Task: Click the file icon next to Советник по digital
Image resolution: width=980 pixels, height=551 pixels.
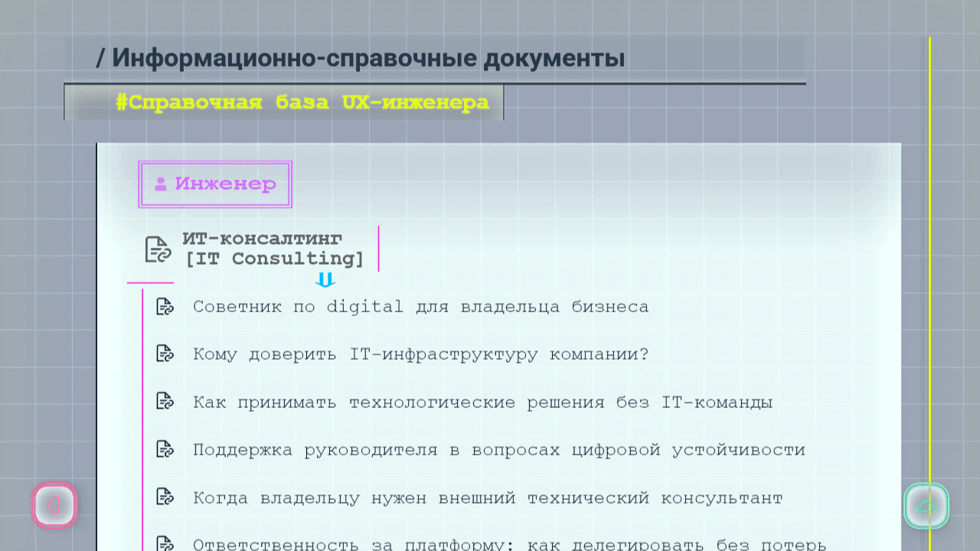Action: (165, 306)
